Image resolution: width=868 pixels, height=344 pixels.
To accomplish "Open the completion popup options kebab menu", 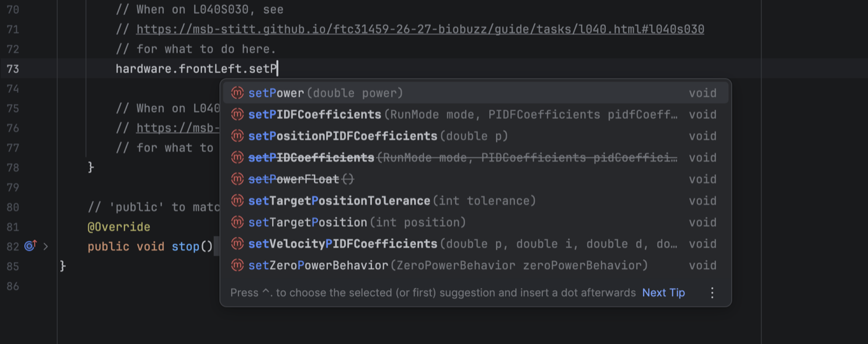I will 712,293.
